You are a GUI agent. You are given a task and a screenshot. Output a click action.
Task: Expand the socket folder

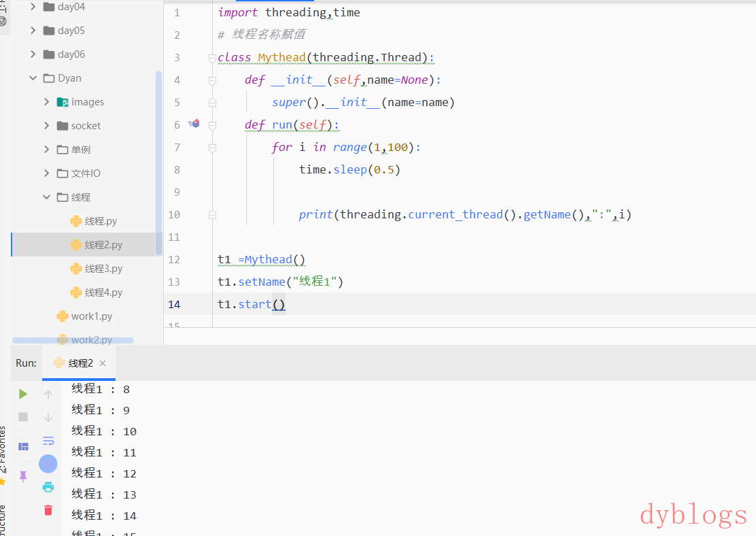pos(46,126)
